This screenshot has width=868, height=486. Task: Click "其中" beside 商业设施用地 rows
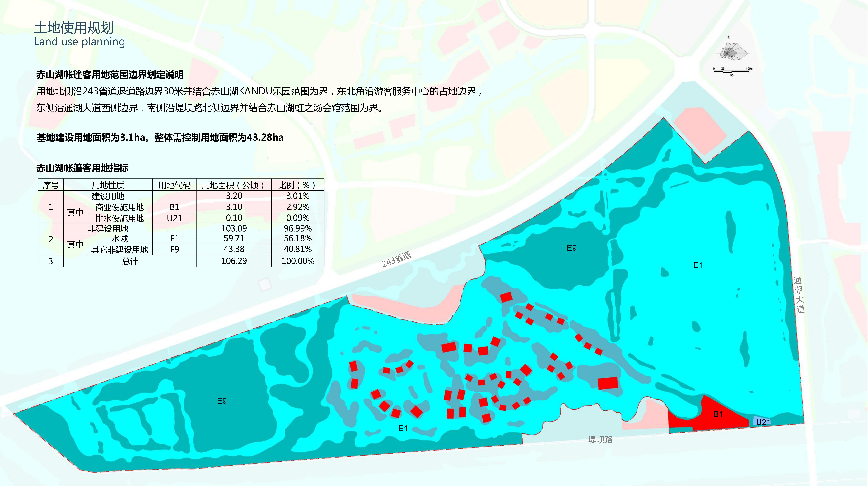click(x=75, y=213)
